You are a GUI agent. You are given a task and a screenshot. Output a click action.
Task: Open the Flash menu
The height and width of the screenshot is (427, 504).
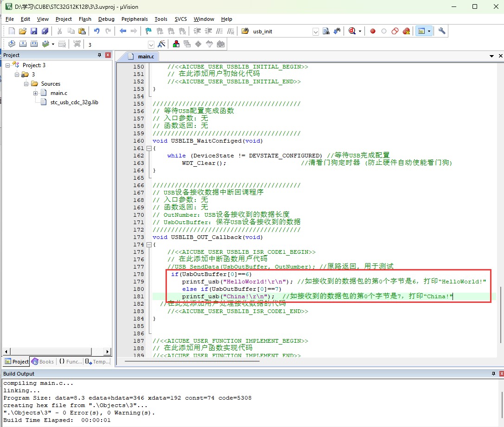(x=85, y=19)
